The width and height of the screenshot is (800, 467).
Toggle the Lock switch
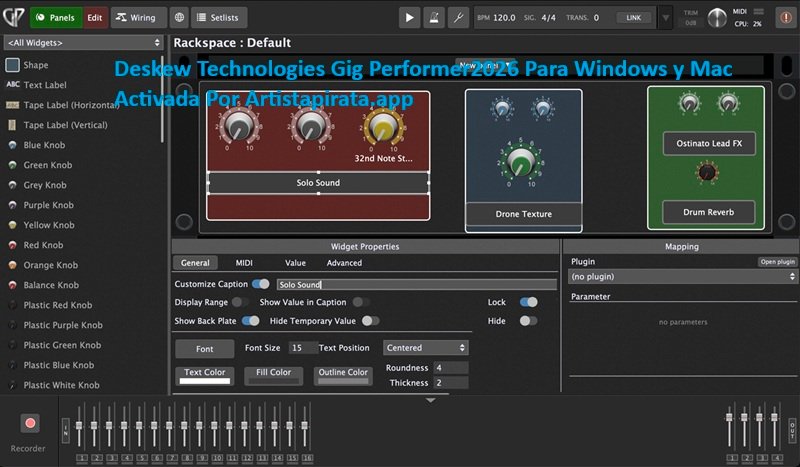coord(529,302)
